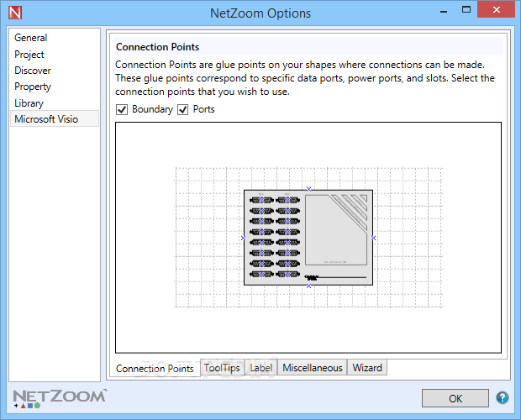Confirm with the OK button
The image size is (521, 420).
[x=455, y=398]
